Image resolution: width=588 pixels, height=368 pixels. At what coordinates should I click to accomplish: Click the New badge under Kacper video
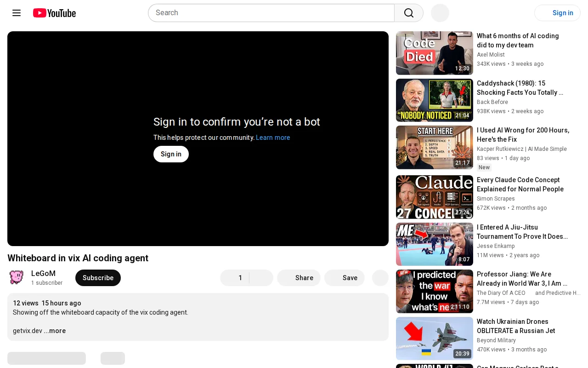(484, 167)
